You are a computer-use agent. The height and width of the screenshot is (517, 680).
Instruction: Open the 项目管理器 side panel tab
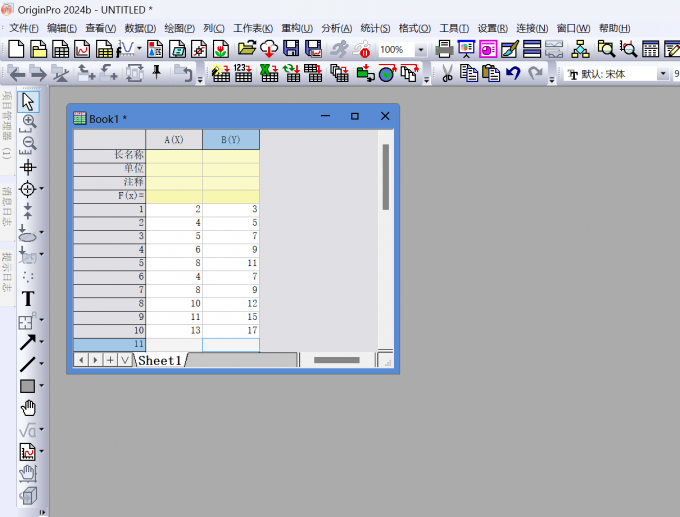click(x=7, y=124)
